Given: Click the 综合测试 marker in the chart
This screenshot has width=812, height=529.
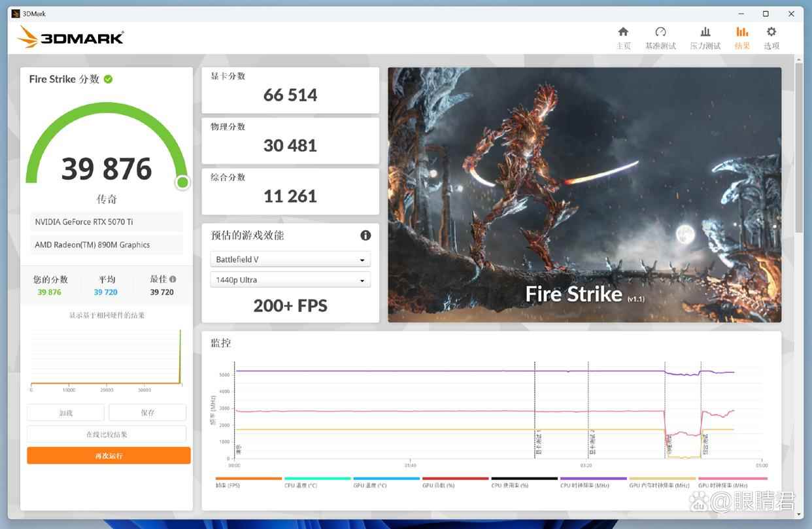Looking at the screenshot, I should (705, 446).
